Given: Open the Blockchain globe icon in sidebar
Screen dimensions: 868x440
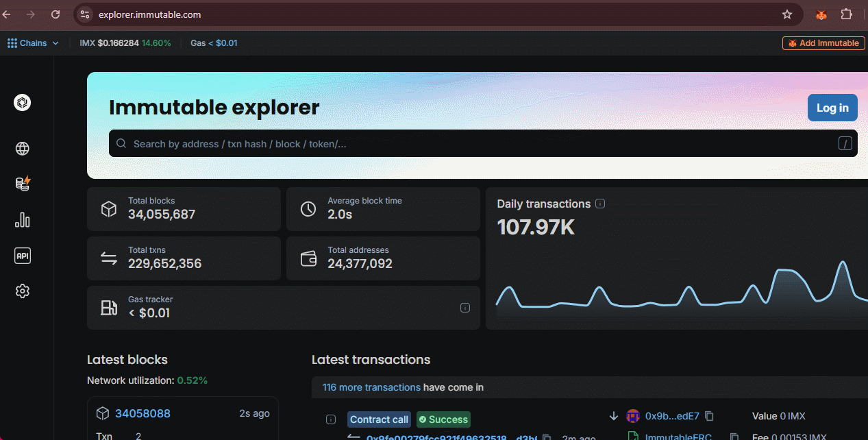Looking at the screenshot, I should 23,149.
